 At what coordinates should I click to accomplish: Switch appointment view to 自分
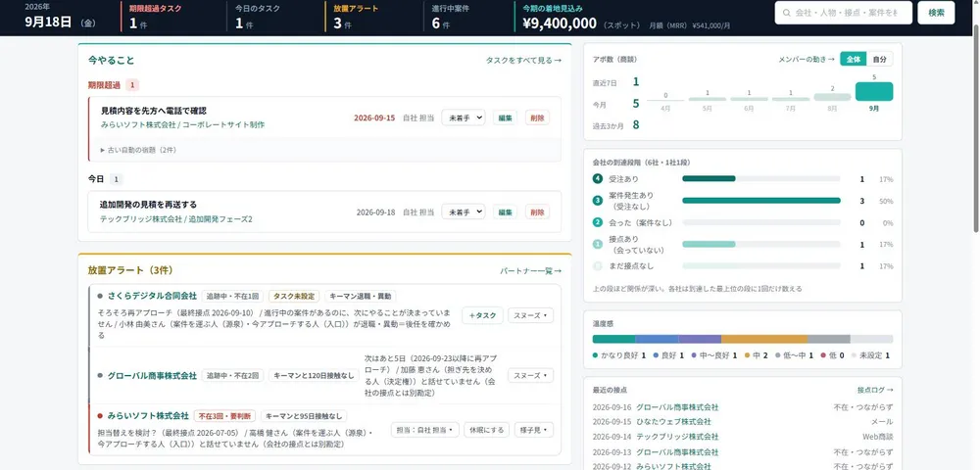(x=879, y=60)
